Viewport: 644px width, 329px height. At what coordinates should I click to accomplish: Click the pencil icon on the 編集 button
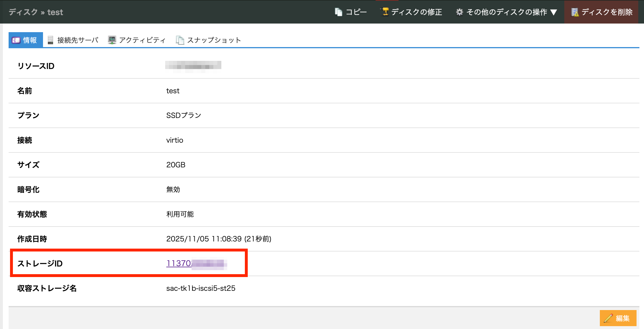click(x=608, y=318)
